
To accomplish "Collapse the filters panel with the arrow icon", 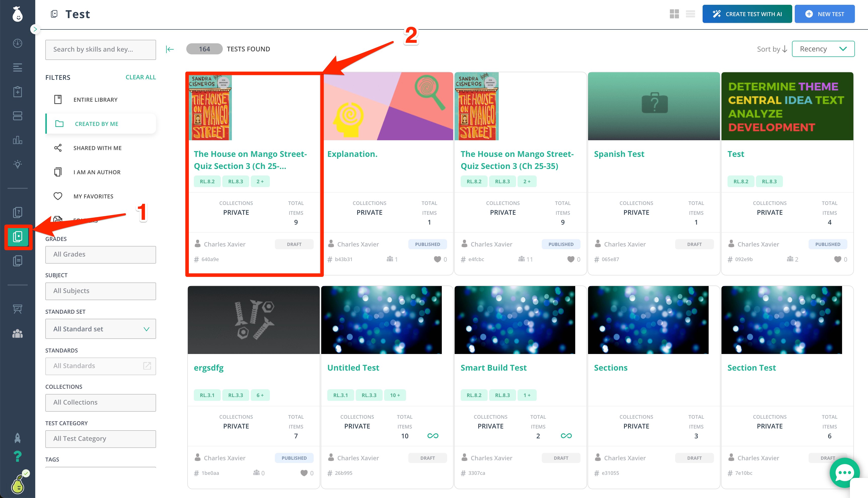I will click(170, 49).
